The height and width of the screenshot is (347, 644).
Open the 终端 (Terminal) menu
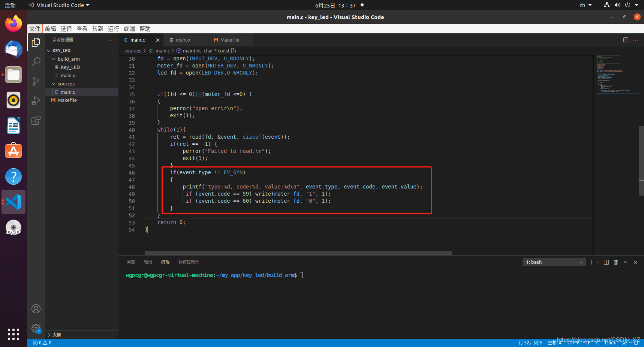click(x=129, y=29)
